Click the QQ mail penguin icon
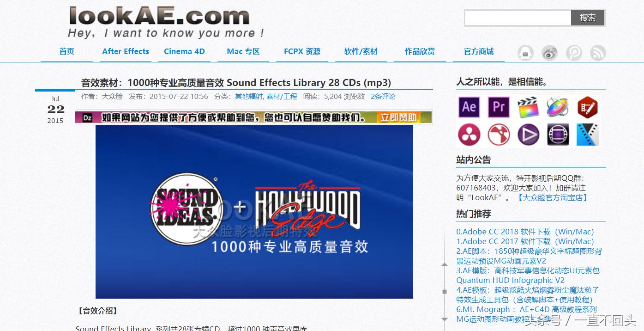644x331 pixels. pyautogui.click(x=525, y=53)
